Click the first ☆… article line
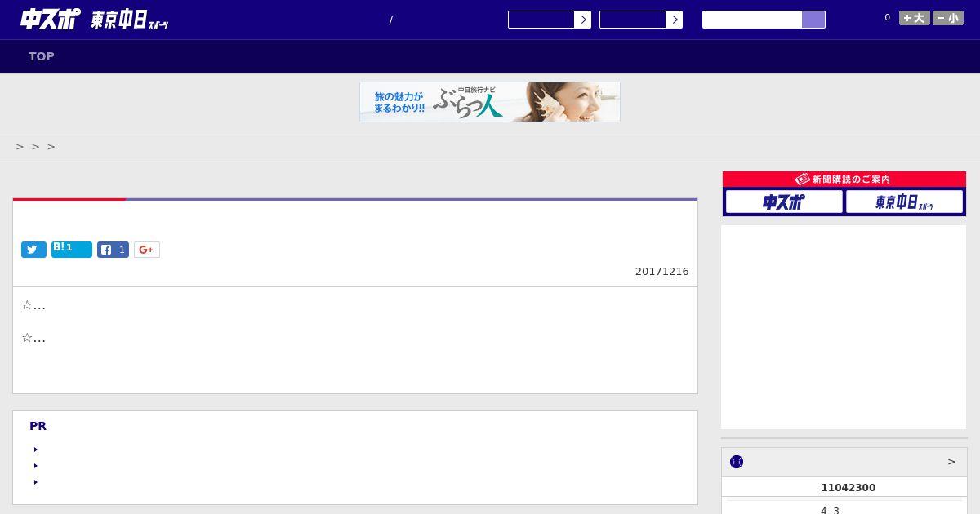The height and width of the screenshot is (514, 980). 33,305
